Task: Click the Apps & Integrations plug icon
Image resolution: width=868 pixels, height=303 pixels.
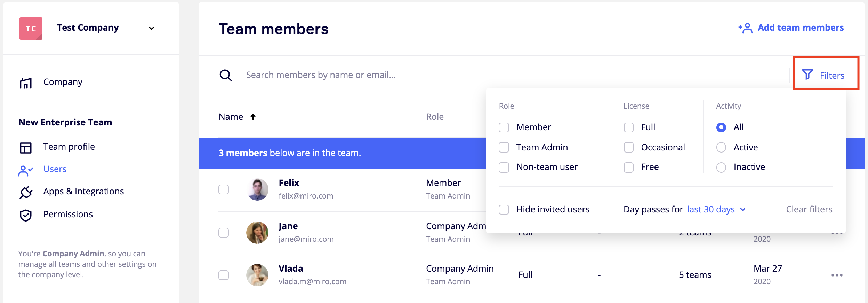Action: tap(26, 192)
